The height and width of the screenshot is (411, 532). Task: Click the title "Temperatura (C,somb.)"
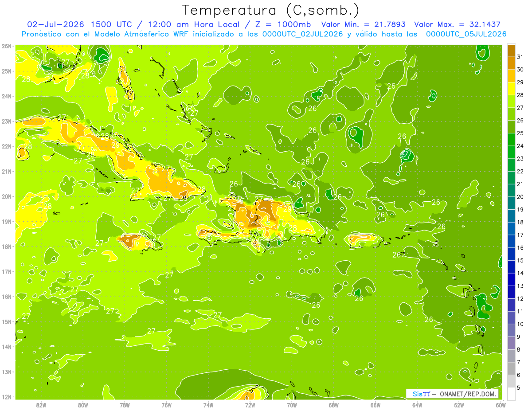[x=271, y=10]
